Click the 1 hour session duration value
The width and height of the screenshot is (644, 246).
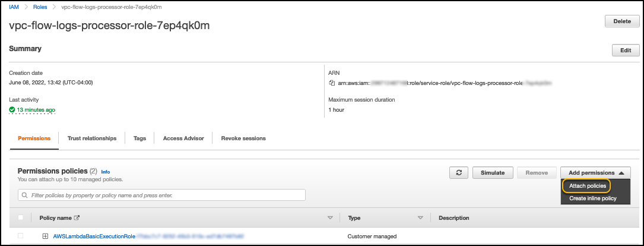point(337,110)
